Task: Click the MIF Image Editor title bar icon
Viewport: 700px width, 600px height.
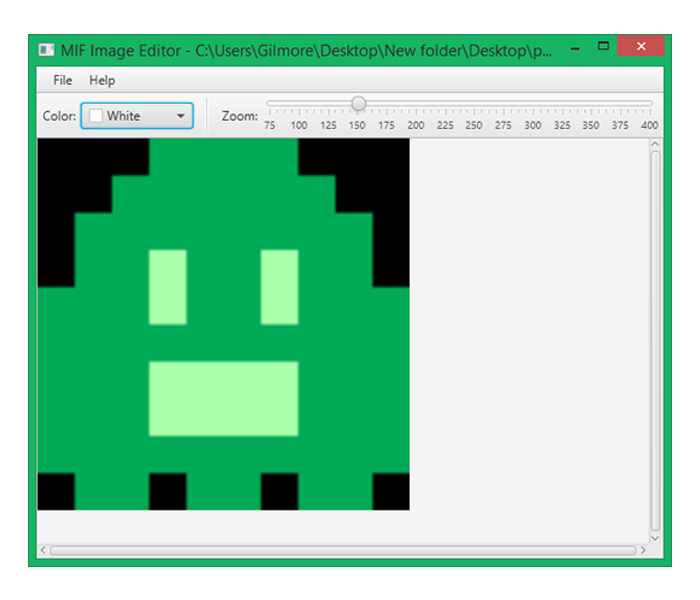Action: click(x=46, y=50)
